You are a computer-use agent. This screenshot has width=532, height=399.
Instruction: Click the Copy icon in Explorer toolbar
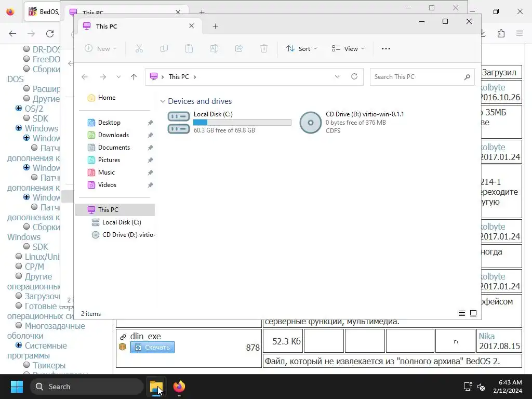pyautogui.click(x=164, y=48)
